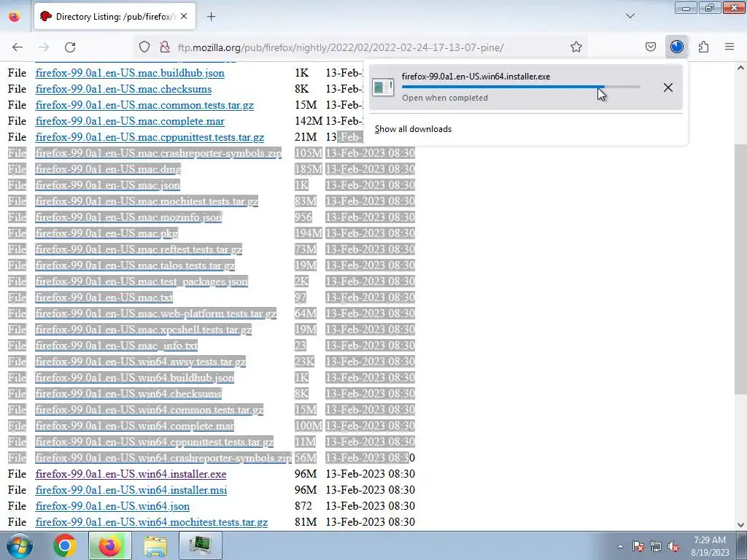Close the Directory Listing tab
The height and width of the screenshot is (560, 747).
click(184, 16)
